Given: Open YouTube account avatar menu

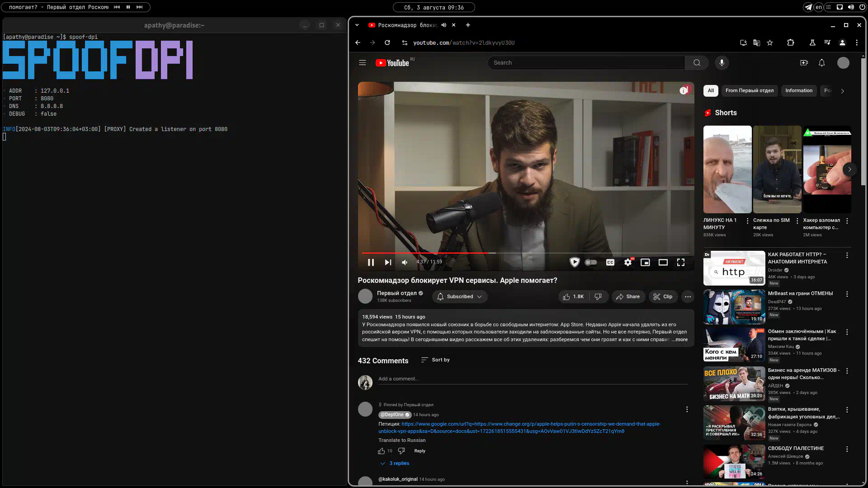Looking at the screenshot, I should (843, 63).
